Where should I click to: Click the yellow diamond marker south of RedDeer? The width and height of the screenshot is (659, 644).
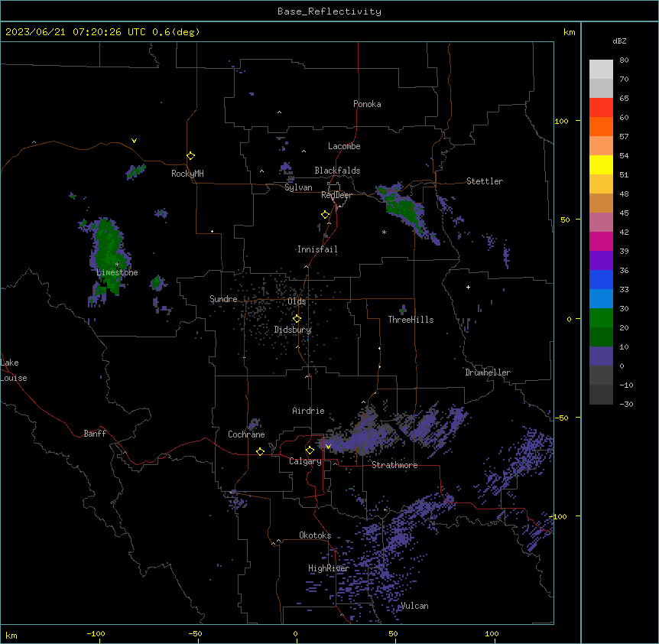(325, 215)
